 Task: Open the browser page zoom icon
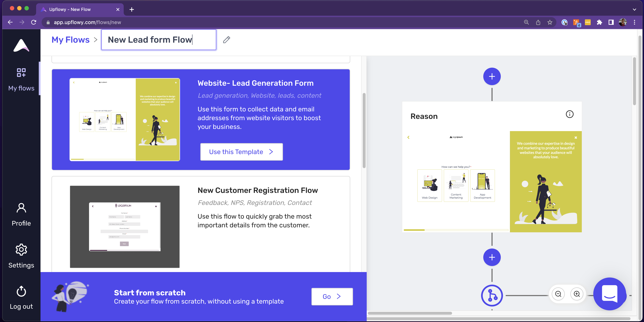click(526, 22)
